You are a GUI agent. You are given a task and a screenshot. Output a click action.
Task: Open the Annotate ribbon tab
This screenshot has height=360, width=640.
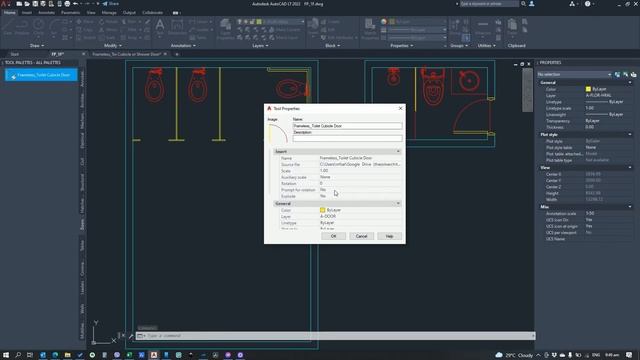point(46,13)
